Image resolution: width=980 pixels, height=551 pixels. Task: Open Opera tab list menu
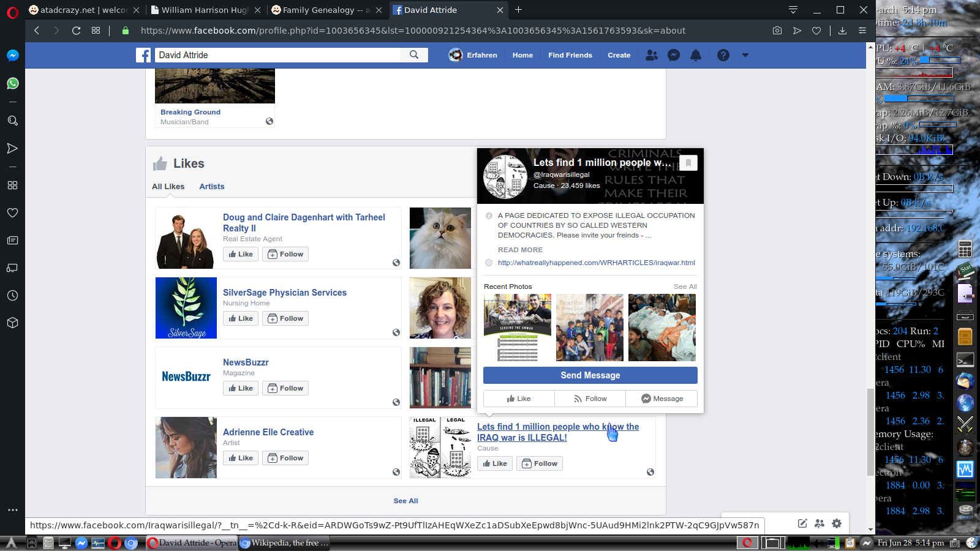click(793, 10)
